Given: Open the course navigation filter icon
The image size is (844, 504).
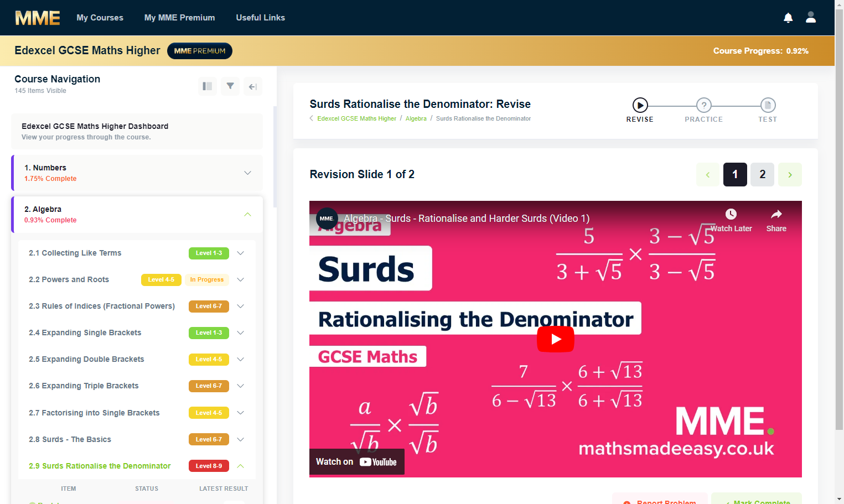Looking at the screenshot, I should coord(230,86).
